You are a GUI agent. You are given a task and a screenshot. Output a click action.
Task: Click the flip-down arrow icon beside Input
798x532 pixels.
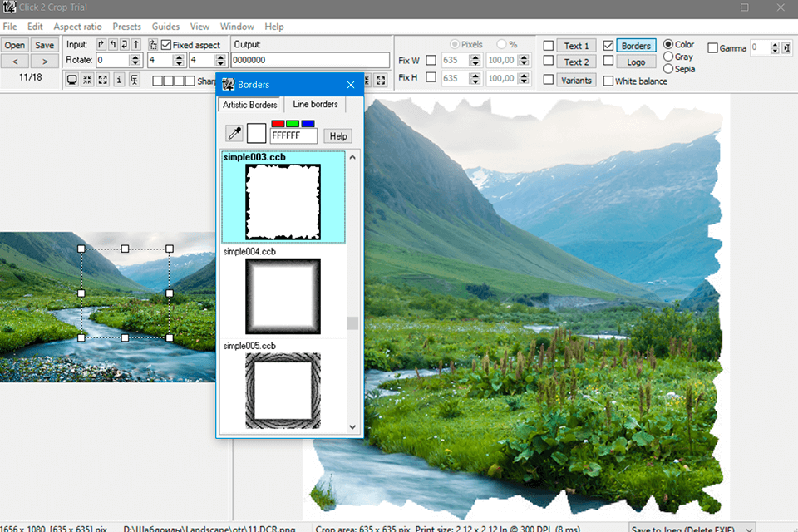click(x=125, y=44)
